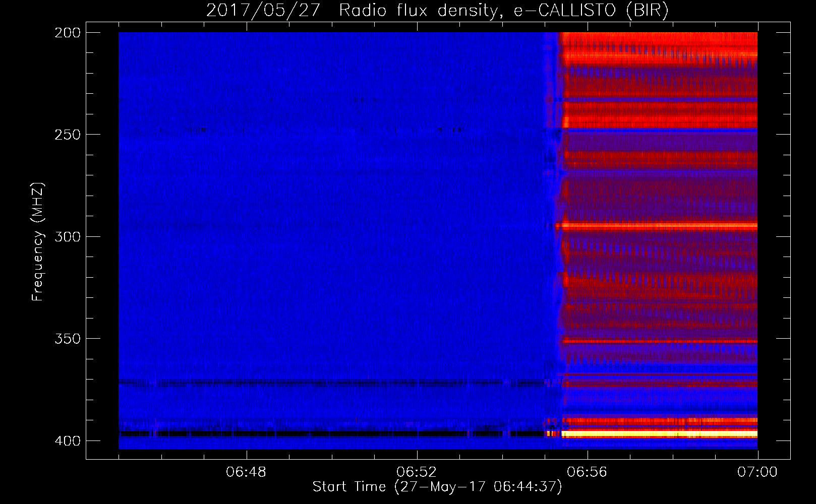Click the bright yellow emission band near 400 MHz
Screen dimensions: 816x504
click(659, 433)
